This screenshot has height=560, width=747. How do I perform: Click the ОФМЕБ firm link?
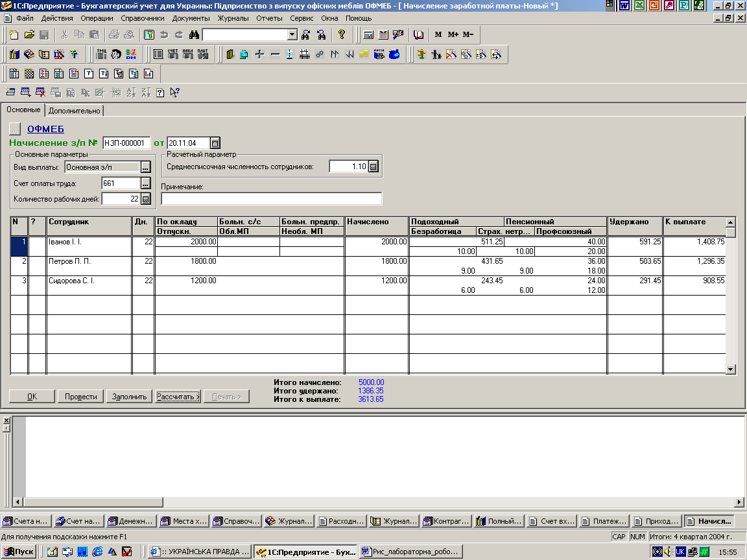46,129
